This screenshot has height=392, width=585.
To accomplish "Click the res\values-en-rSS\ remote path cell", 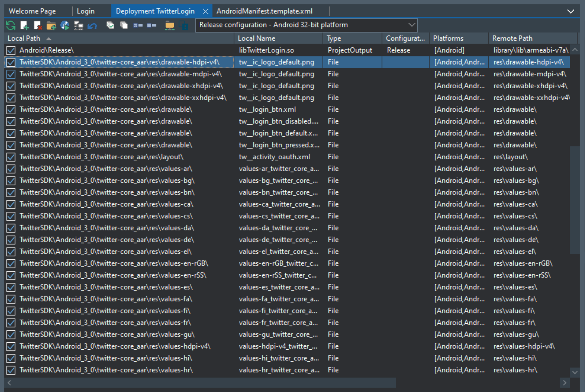I will point(522,275).
